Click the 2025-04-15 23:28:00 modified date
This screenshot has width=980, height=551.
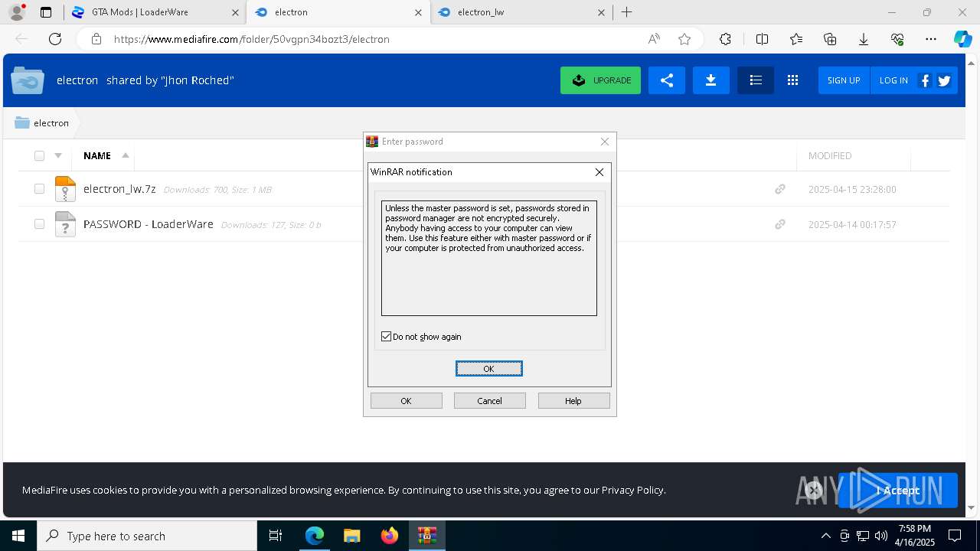point(852,189)
